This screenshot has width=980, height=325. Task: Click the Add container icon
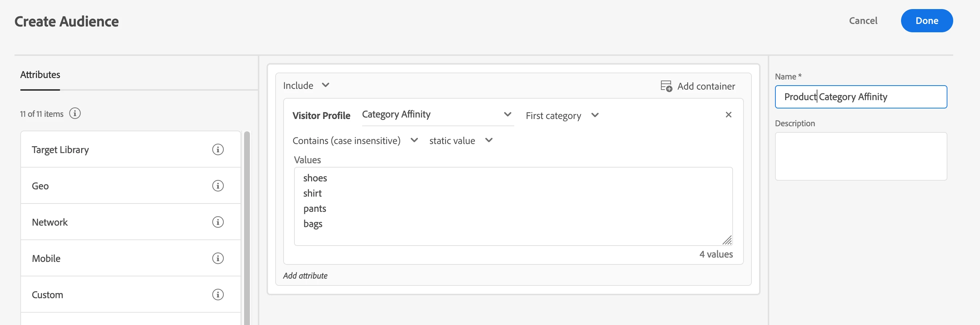coord(666,86)
